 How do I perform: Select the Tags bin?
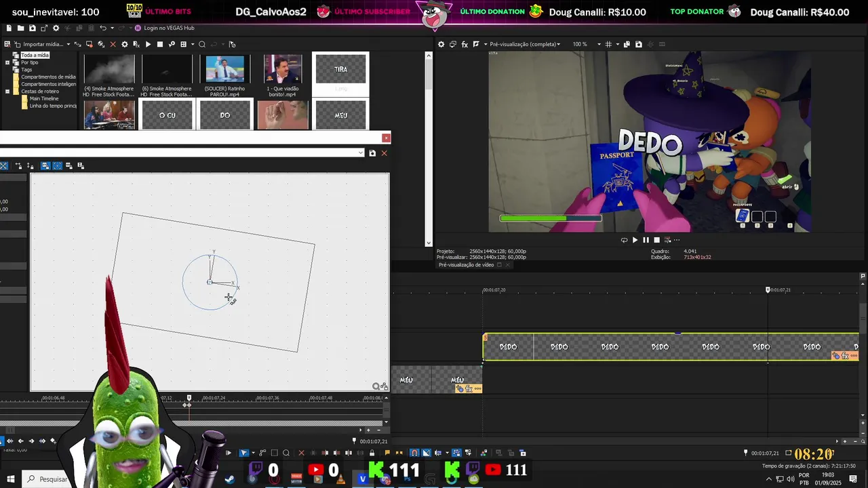[26, 70]
